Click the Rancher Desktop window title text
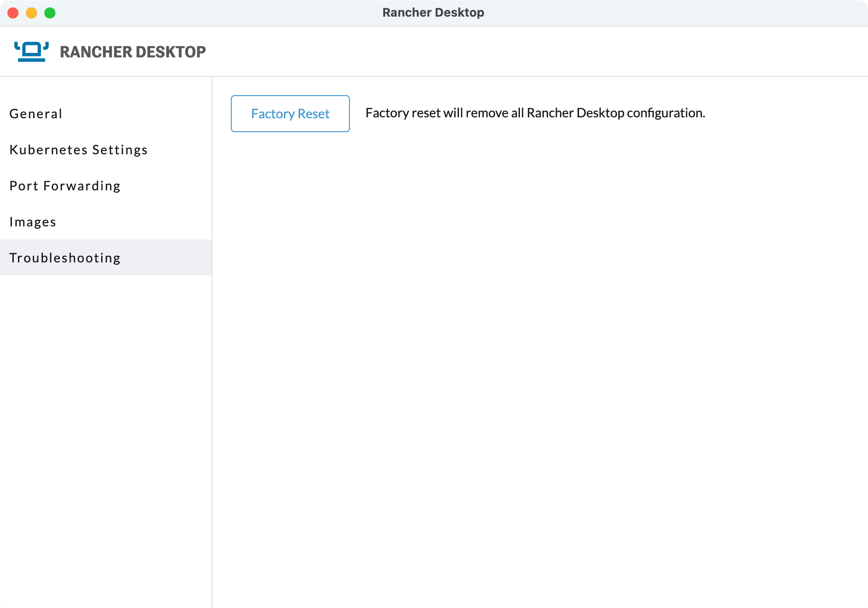Viewport: 868px width, 608px height. (434, 12)
